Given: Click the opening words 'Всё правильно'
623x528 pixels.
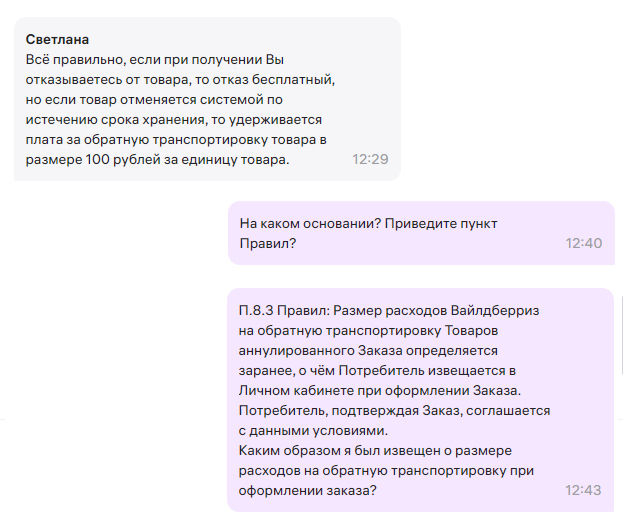Looking at the screenshot, I should pyautogui.click(x=66, y=60).
